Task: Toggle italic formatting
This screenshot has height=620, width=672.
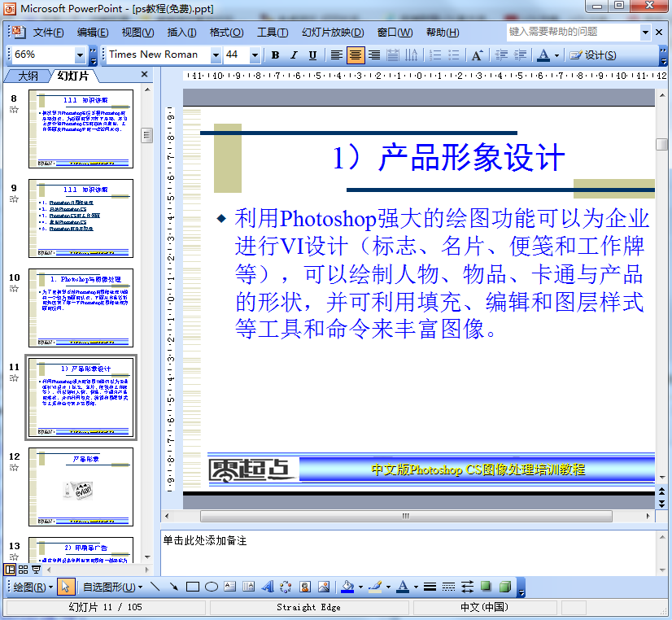Action: 293,55
